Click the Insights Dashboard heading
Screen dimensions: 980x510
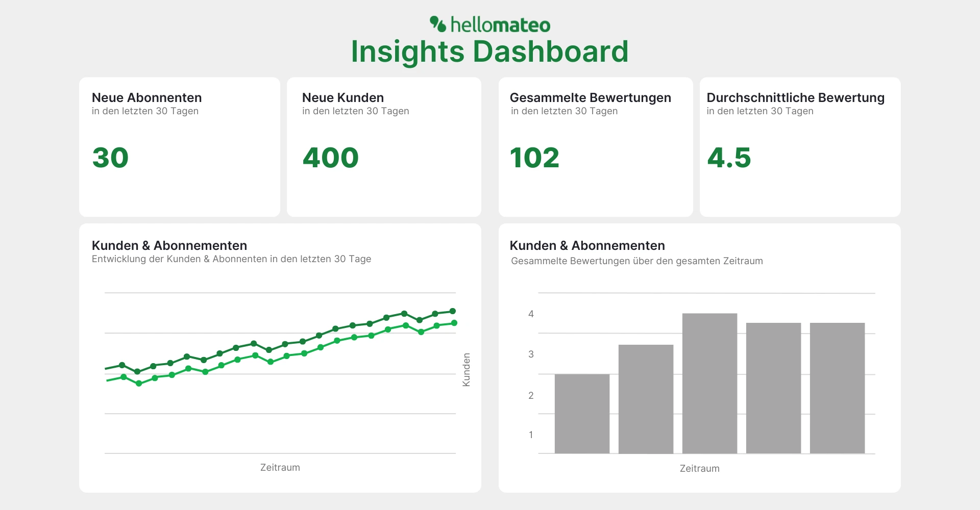[x=490, y=52]
